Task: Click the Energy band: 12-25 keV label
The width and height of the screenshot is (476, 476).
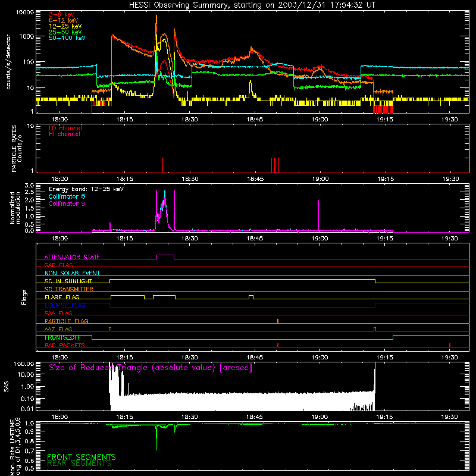Action: click(86, 189)
